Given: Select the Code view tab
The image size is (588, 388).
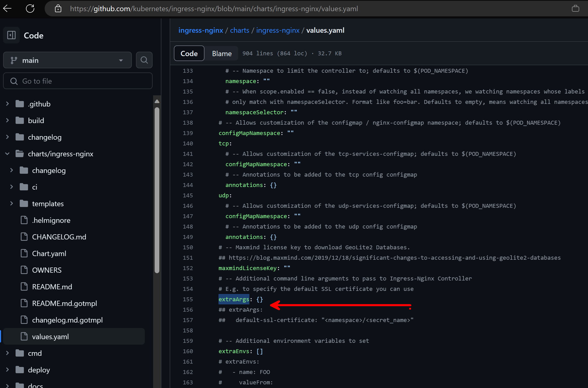Looking at the screenshot, I should point(189,53).
